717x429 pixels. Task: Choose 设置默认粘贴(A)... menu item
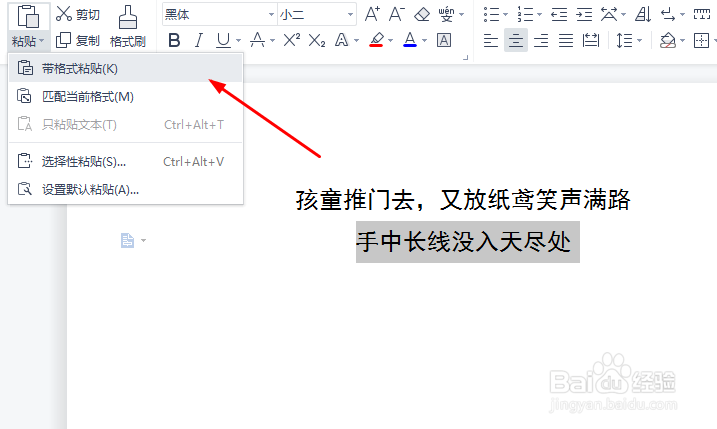[125, 189]
